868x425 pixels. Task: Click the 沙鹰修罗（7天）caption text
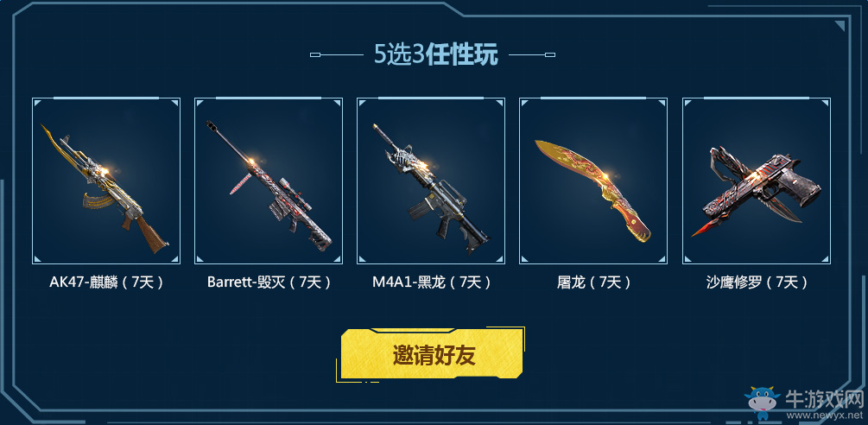click(757, 282)
